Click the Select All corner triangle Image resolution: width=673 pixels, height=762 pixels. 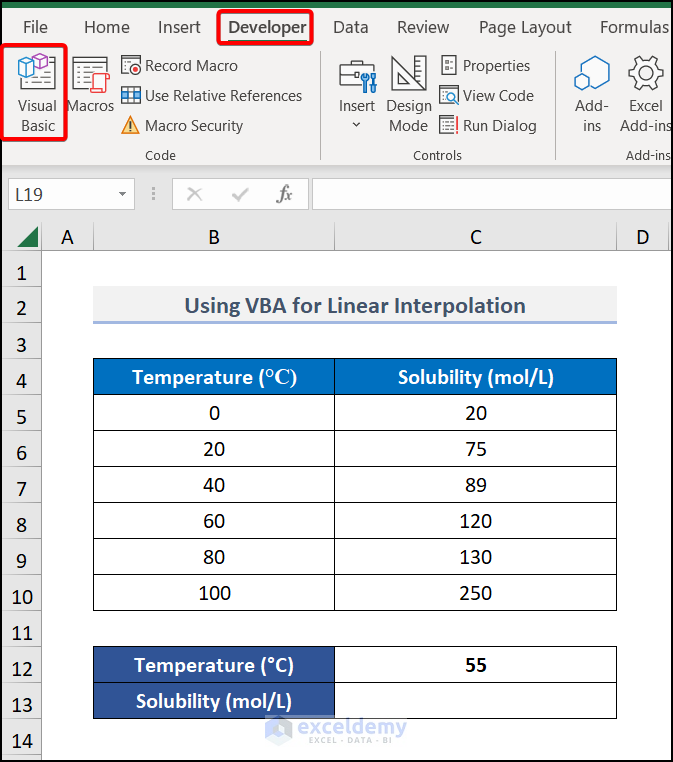point(27,237)
